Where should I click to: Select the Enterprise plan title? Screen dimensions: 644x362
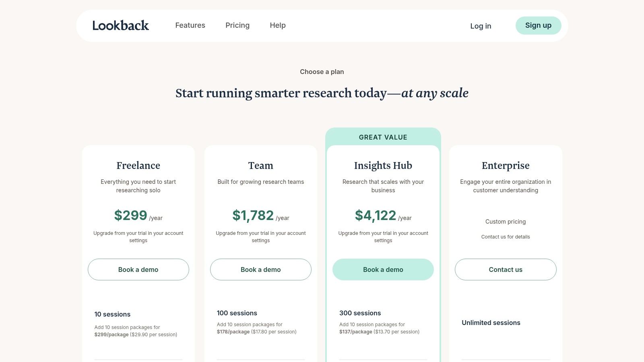pos(506,165)
